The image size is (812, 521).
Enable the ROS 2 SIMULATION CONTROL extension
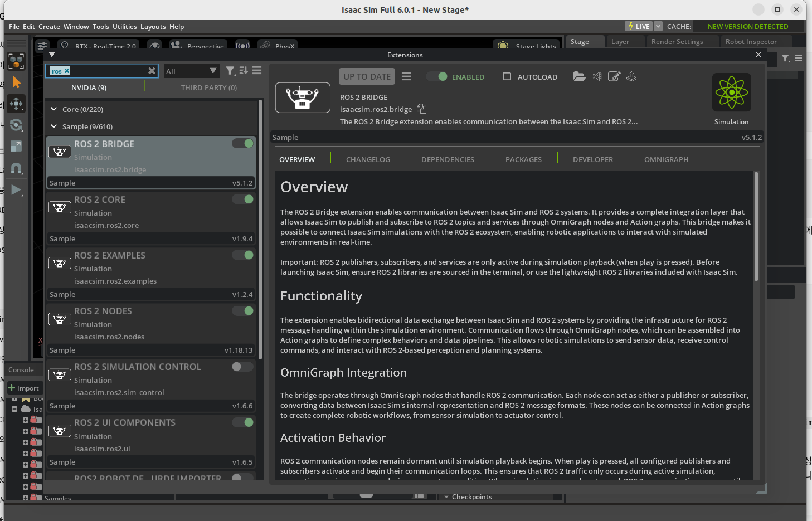point(243,366)
